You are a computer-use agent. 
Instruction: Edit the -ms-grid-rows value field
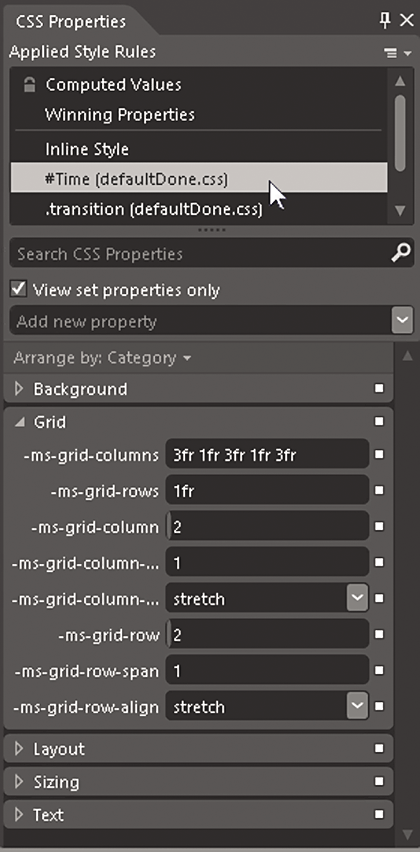(x=267, y=490)
